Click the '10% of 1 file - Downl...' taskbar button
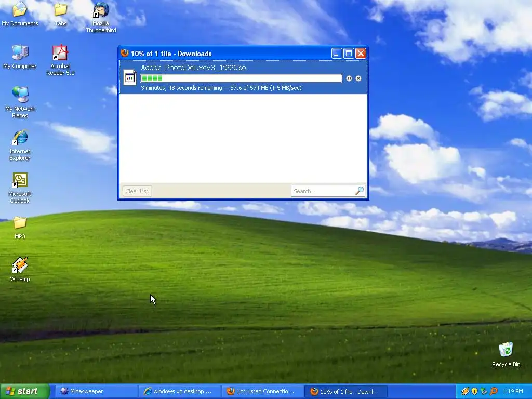The image size is (532, 399). click(345, 391)
